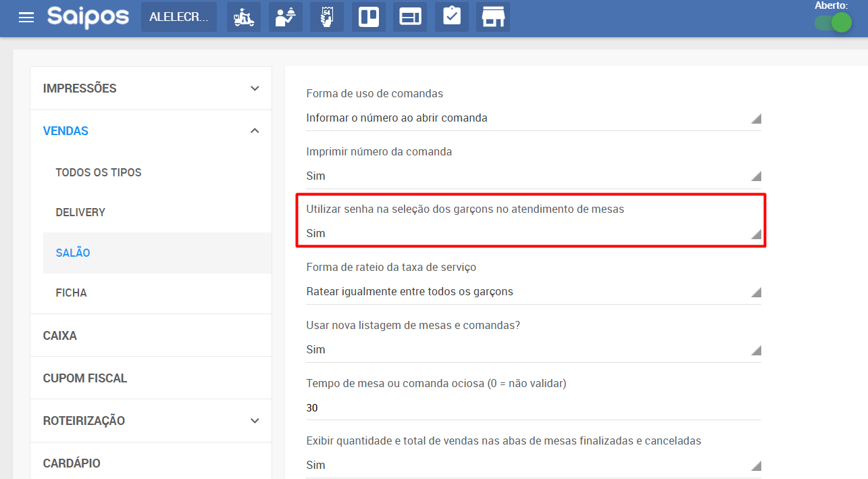The image size is (868, 479).
Task: Expand the Roteirização section
Action: point(151,421)
